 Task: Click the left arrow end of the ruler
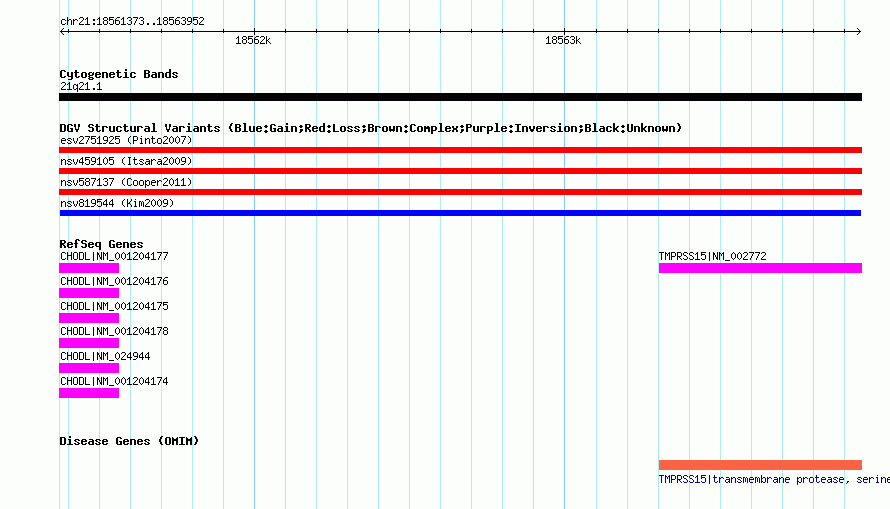point(63,31)
